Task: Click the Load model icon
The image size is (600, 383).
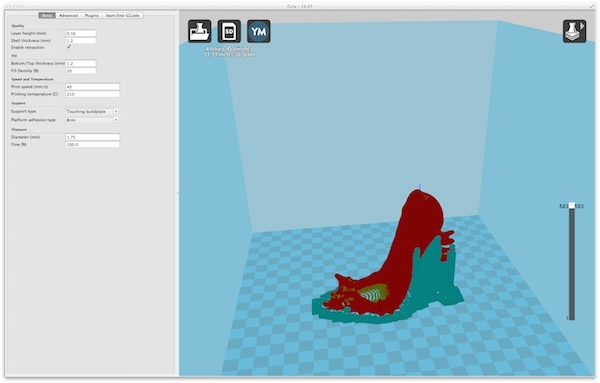Action: coord(199,31)
